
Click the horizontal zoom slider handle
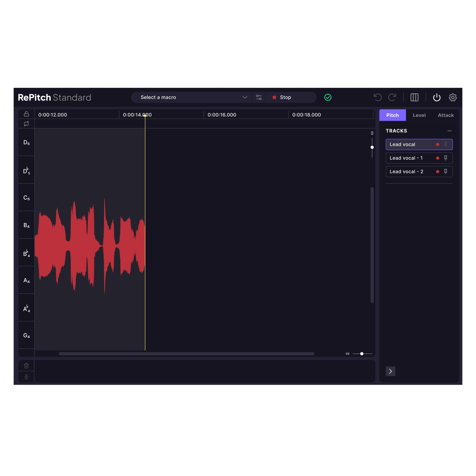click(x=362, y=354)
